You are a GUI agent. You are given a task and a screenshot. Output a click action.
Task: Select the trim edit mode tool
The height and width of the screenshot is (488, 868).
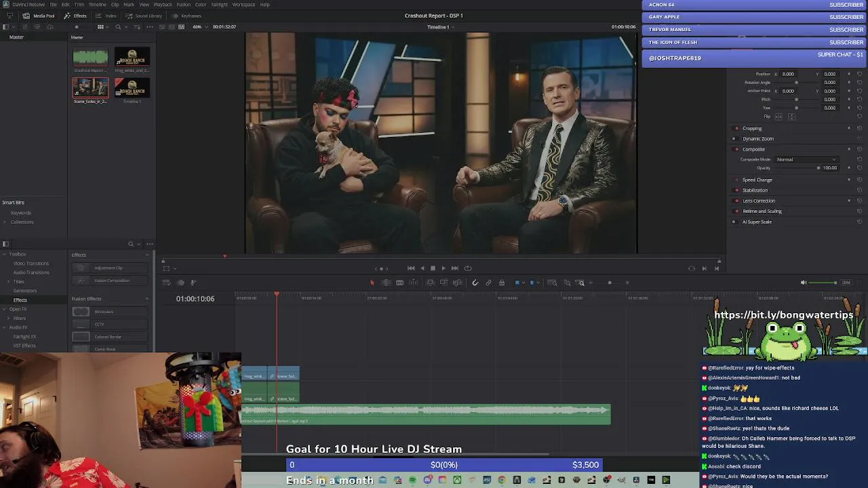[x=386, y=283]
